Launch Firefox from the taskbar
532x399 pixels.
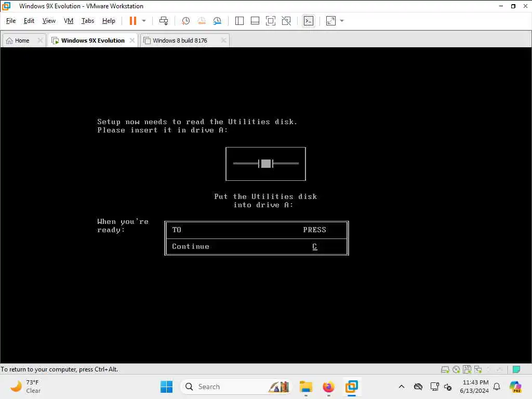tap(328, 387)
